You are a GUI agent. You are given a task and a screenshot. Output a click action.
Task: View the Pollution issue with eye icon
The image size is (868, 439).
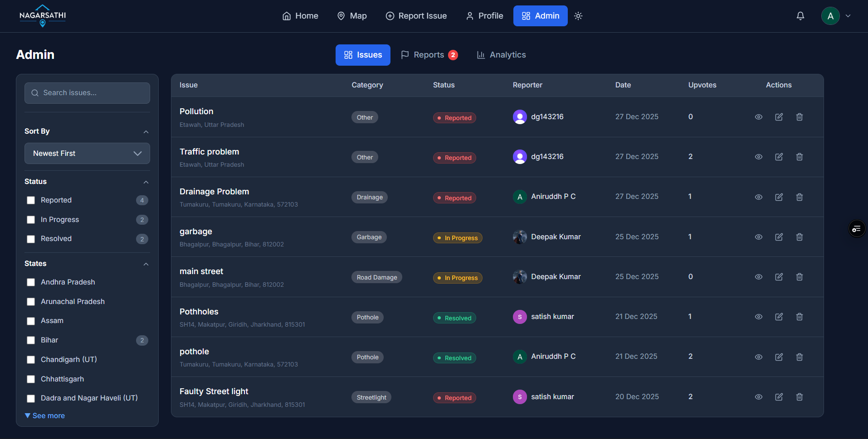pyautogui.click(x=759, y=117)
